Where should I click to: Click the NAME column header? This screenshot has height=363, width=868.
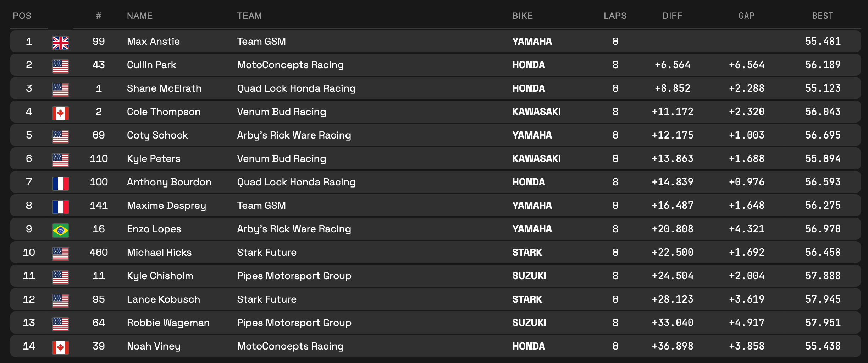point(140,16)
